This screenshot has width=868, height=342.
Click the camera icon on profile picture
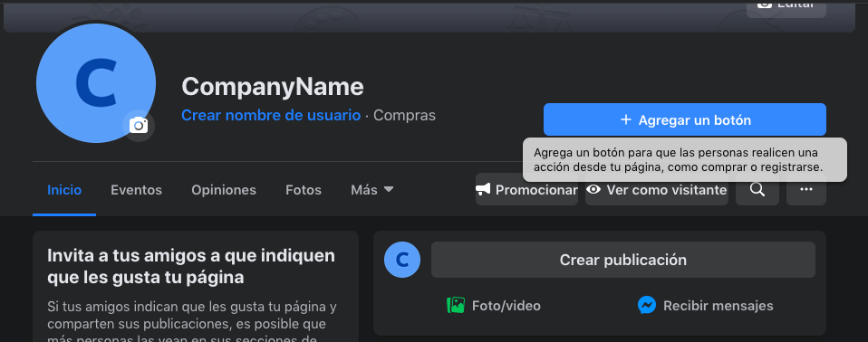139,126
